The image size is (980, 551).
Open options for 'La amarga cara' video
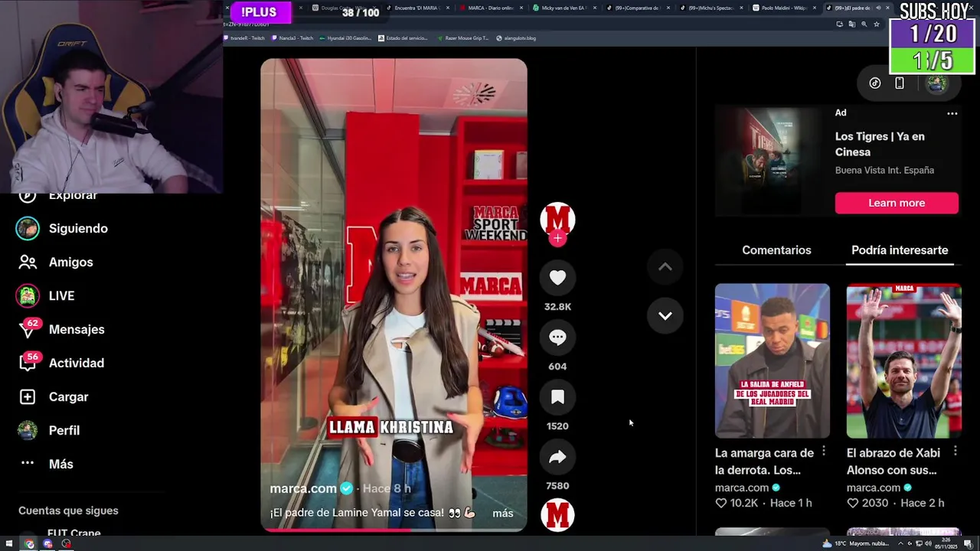pyautogui.click(x=823, y=452)
